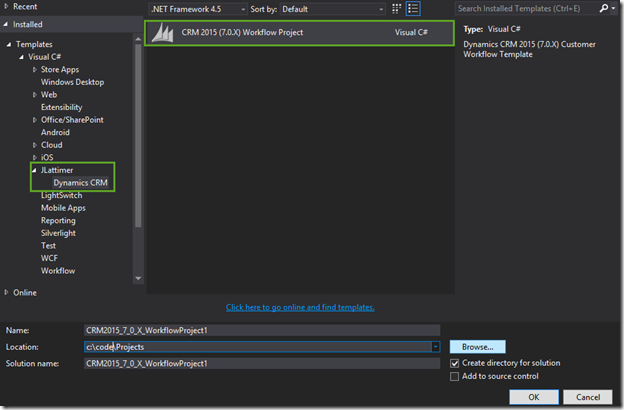Viewport: 624px width, 410px height.
Task: Click the Dynamics CRM template icon
Action: pyautogui.click(x=163, y=33)
